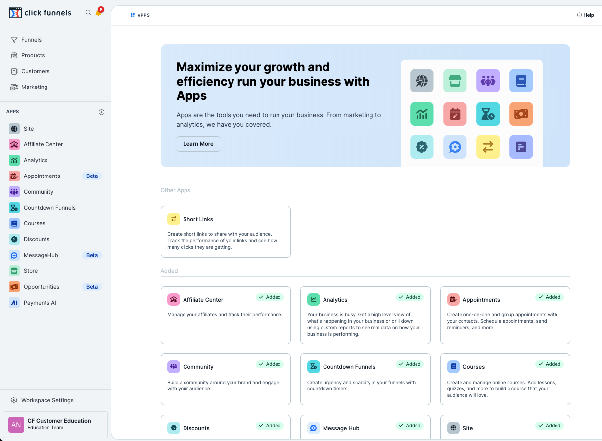This screenshot has width=602, height=441.
Task: Click the blue MessageHub banner icon
Action: tap(455, 147)
